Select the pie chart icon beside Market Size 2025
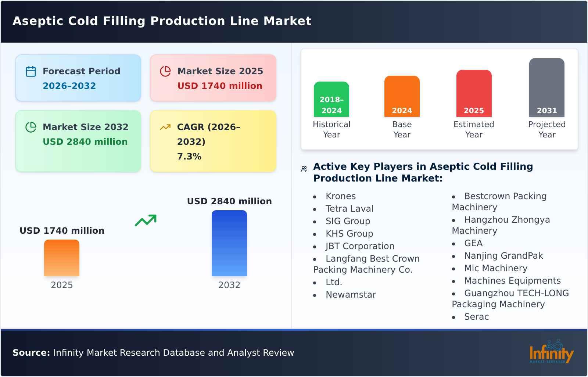 click(x=166, y=71)
